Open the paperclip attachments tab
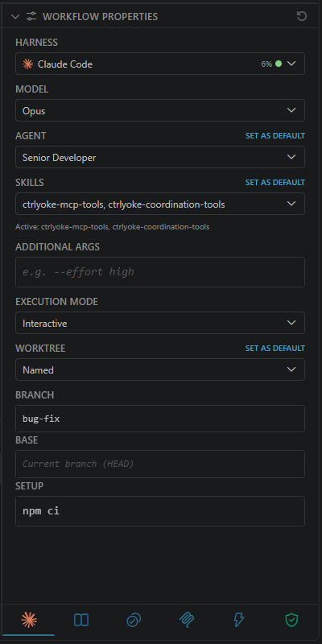This screenshot has width=322, height=644. coord(187,620)
